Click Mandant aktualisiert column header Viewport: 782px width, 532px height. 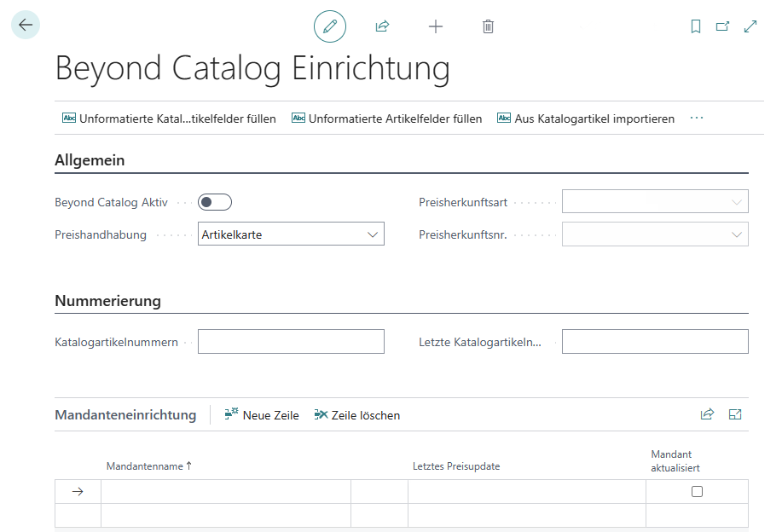click(675, 461)
